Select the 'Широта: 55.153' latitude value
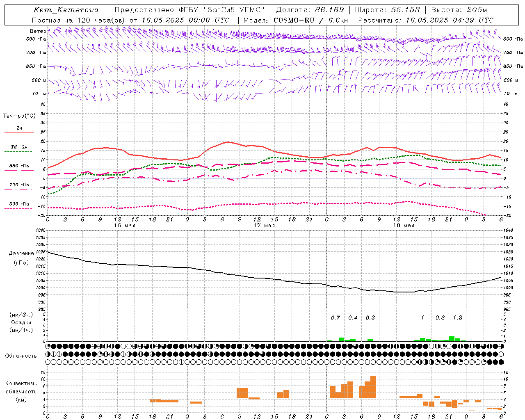 (x=388, y=10)
